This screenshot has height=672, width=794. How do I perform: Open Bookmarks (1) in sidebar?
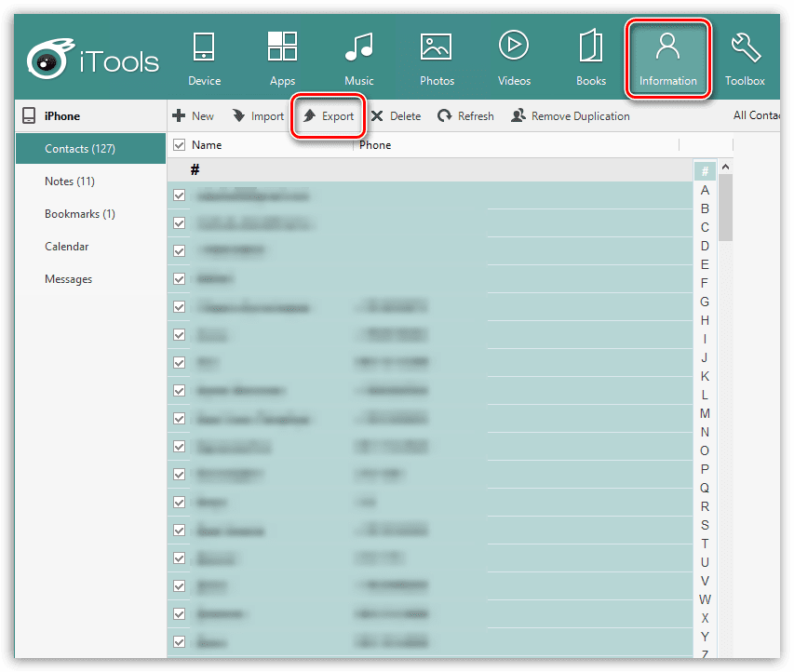pos(79,214)
